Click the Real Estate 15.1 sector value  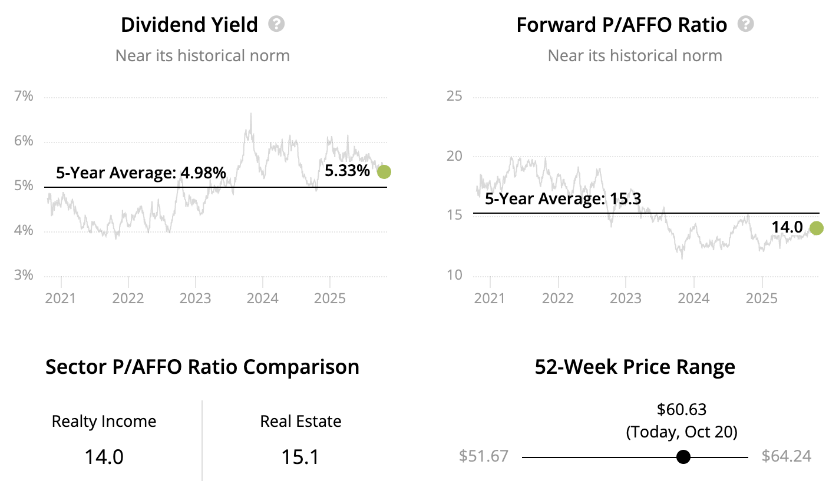click(x=300, y=456)
